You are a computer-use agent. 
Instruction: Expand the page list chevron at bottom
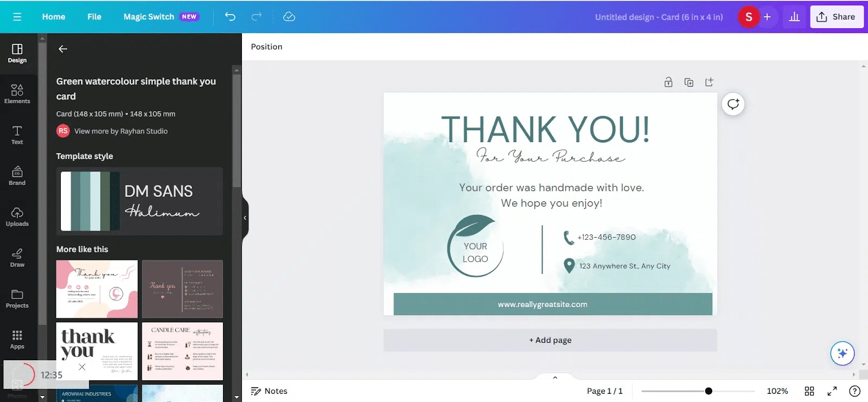pyautogui.click(x=555, y=378)
